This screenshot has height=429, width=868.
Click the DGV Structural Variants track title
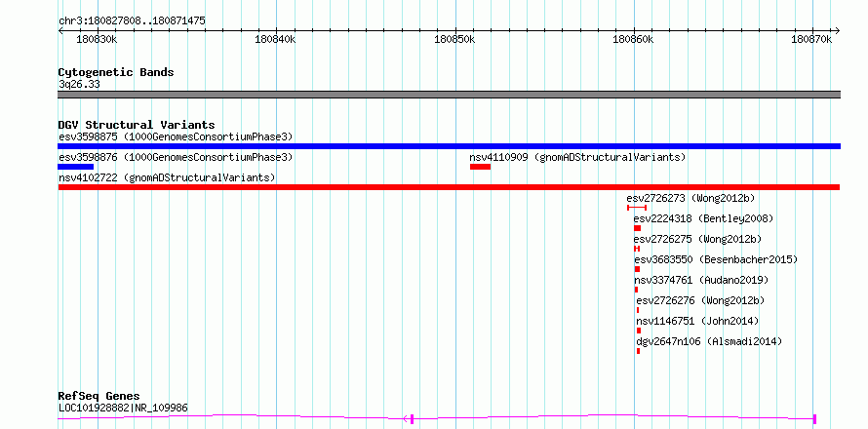(x=137, y=125)
